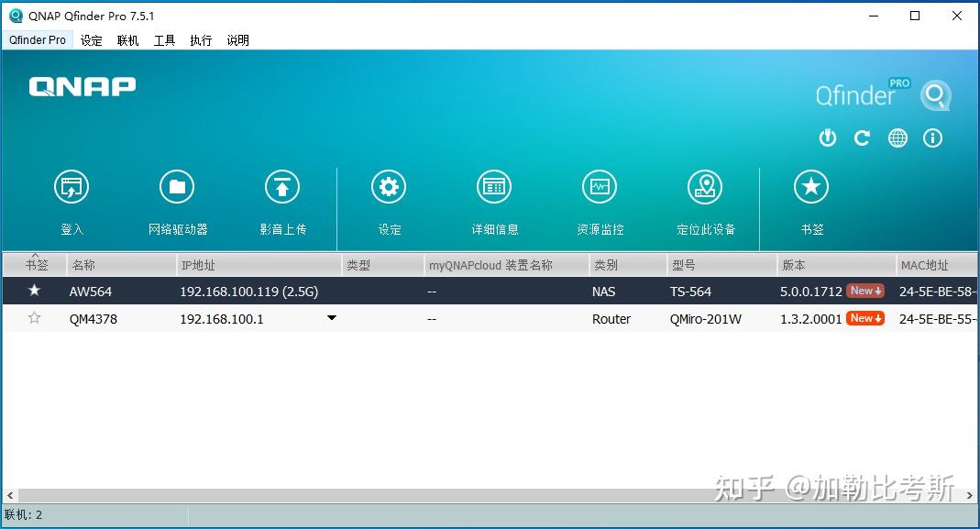
Task: Open the 设定 menu in the menu bar
Action: coord(91,39)
